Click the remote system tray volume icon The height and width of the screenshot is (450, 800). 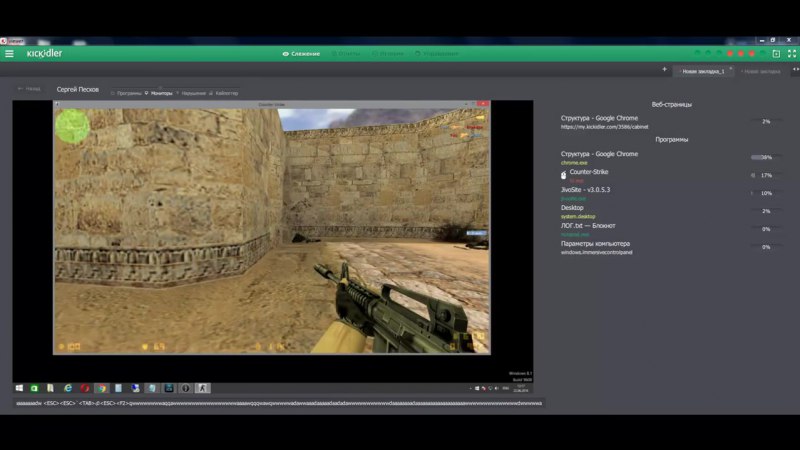[496, 388]
